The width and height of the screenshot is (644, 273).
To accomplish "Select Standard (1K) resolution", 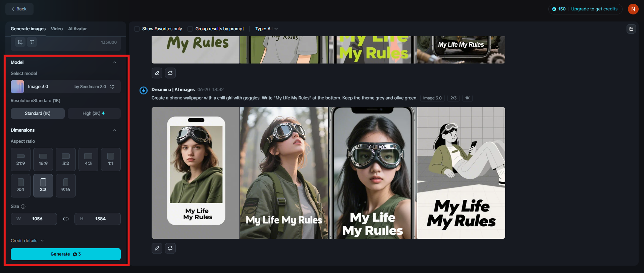I will (x=38, y=113).
